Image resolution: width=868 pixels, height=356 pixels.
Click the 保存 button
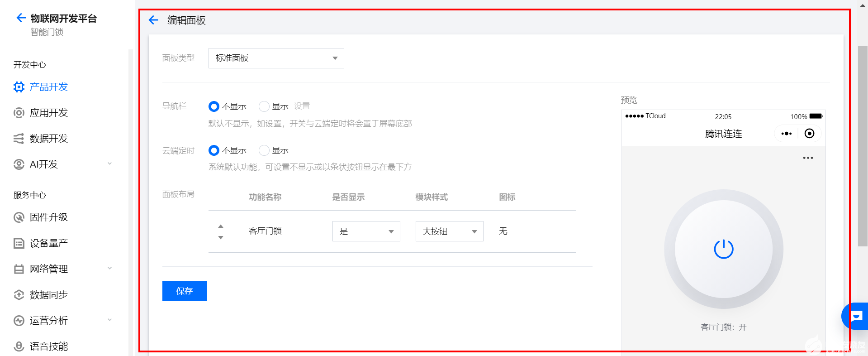pyautogui.click(x=185, y=291)
